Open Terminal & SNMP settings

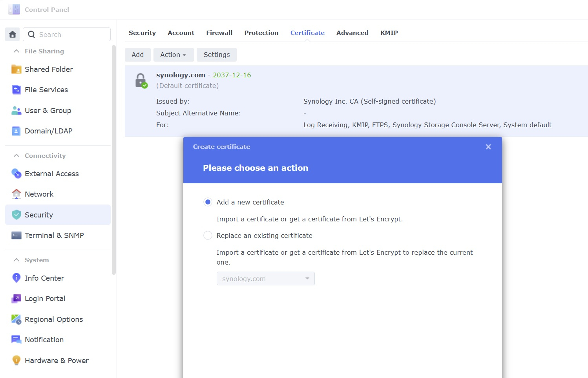[x=58, y=236]
